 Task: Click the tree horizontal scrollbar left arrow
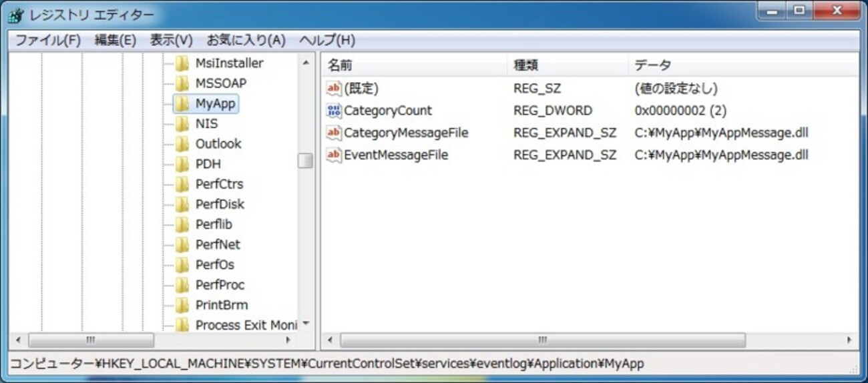18,340
